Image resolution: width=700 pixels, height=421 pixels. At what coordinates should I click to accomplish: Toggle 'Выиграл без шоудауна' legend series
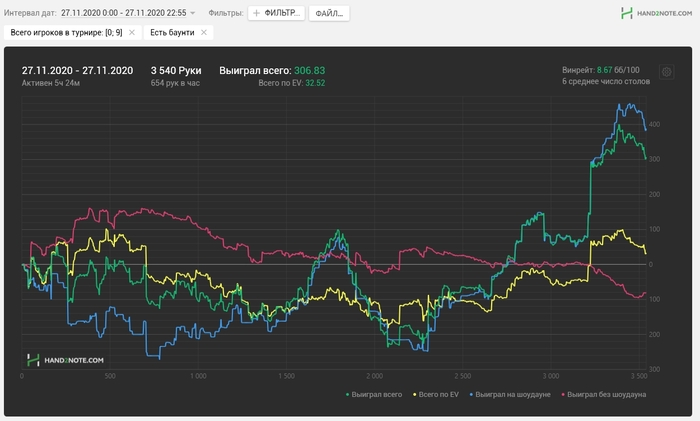tap(604, 395)
